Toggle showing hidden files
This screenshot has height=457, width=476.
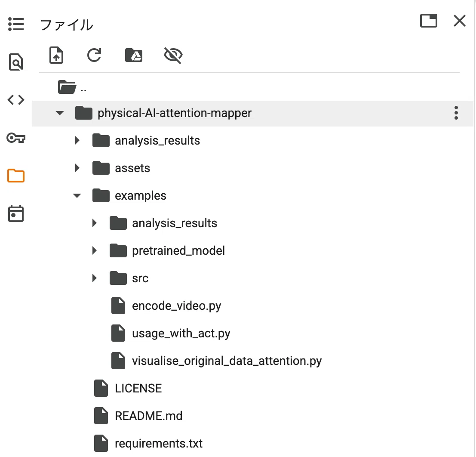click(173, 56)
